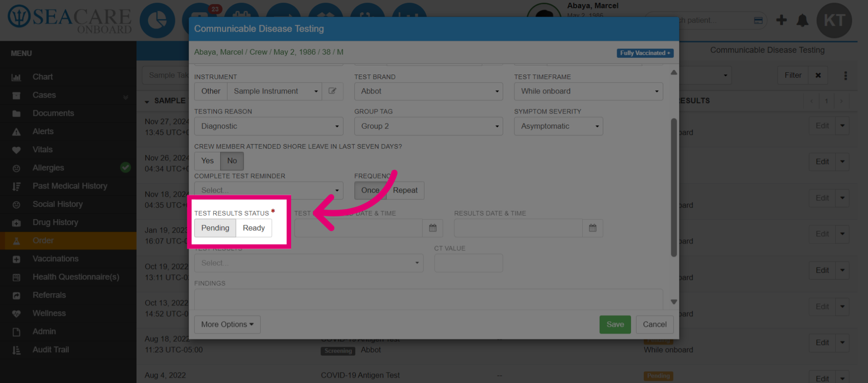Screen dimensions: 868x383
Task: Open the Sample Instrument dropdown
Action: [x=274, y=91]
